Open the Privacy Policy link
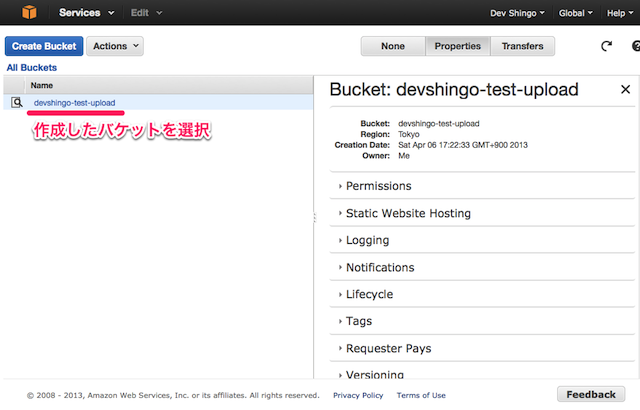Image resolution: width=640 pixels, height=410 pixels. 358,395
